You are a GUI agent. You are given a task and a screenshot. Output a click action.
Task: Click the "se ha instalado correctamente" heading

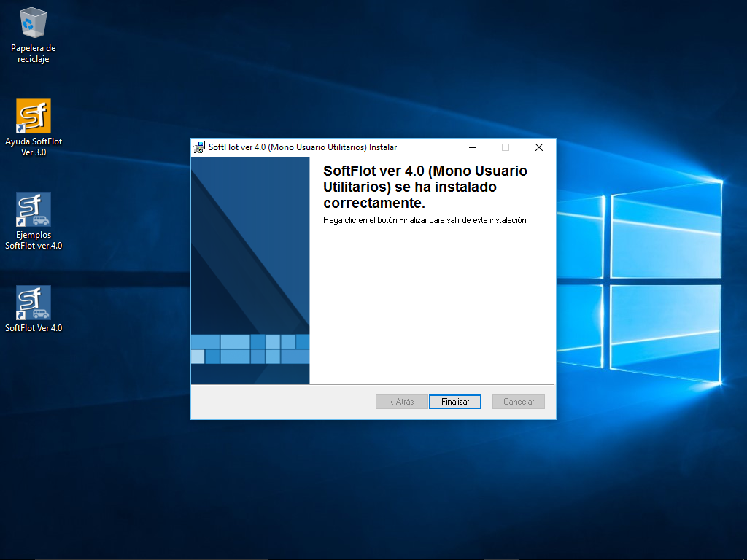[x=425, y=187]
